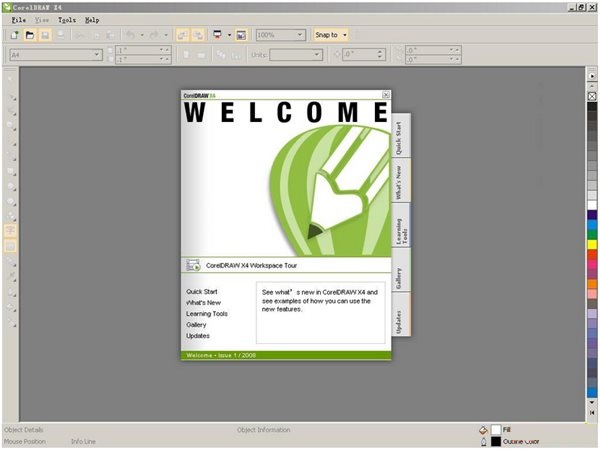Close the Welcome dialog
The image size is (600, 449).
click(x=386, y=95)
